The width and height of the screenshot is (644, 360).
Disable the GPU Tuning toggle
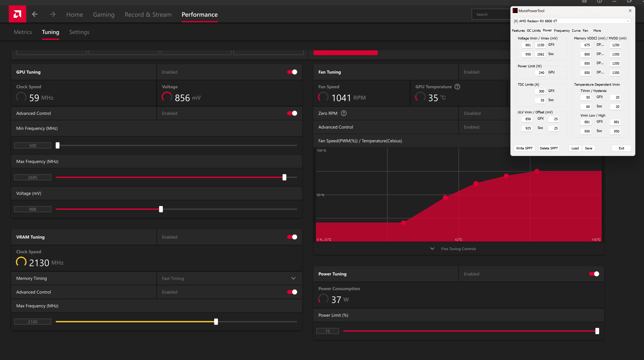pyautogui.click(x=292, y=72)
